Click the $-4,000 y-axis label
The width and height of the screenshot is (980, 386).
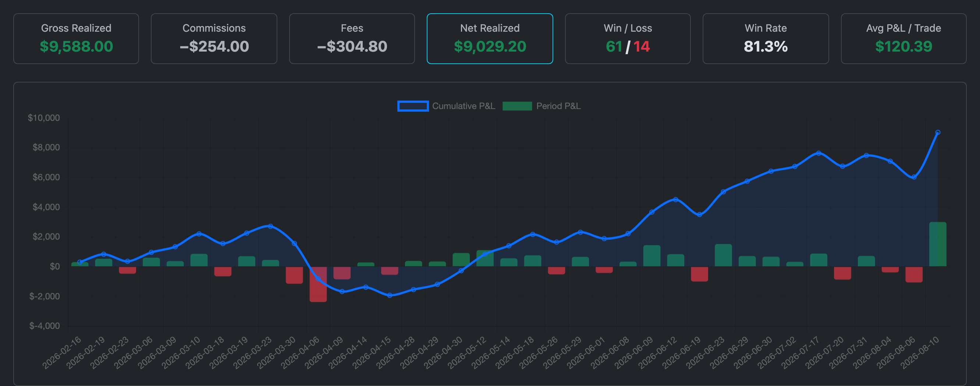point(45,326)
